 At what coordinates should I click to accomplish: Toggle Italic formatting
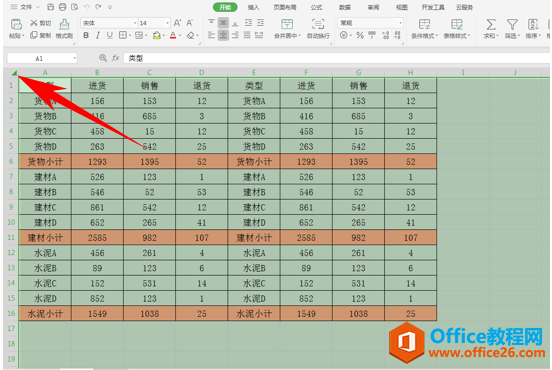click(98, 35)
